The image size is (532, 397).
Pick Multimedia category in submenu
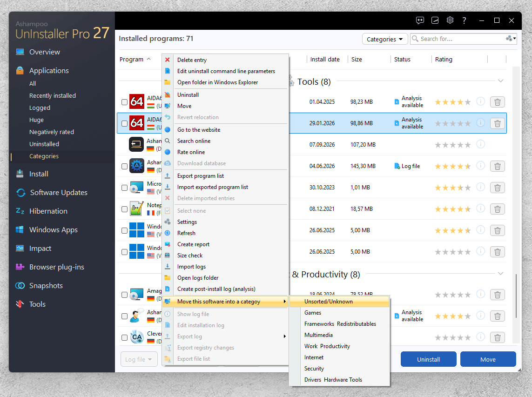pyautogui.click(x=318, y=335)
